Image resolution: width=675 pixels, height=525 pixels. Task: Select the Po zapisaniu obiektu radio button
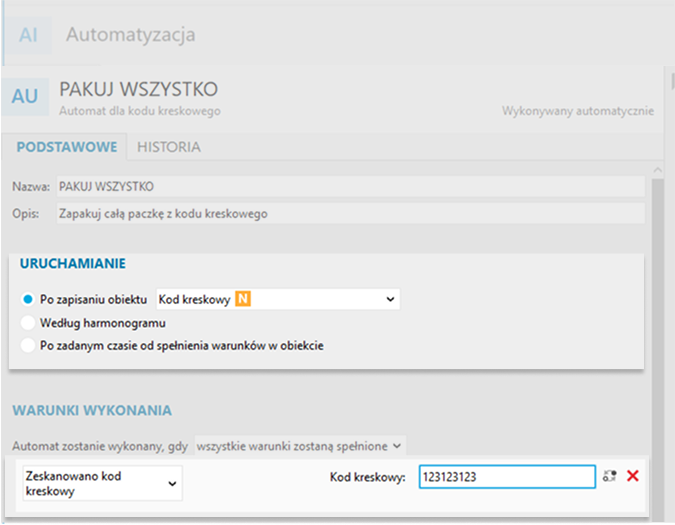click(28, 299)
